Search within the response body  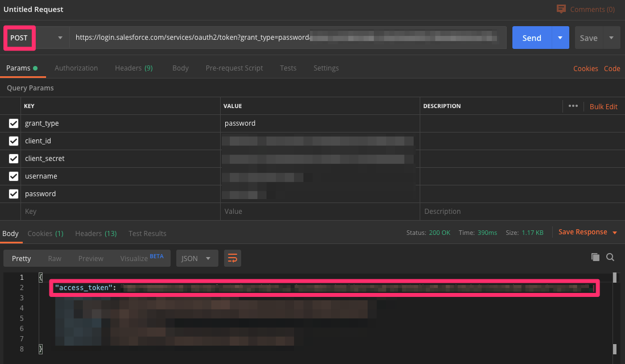click(610, 258)
